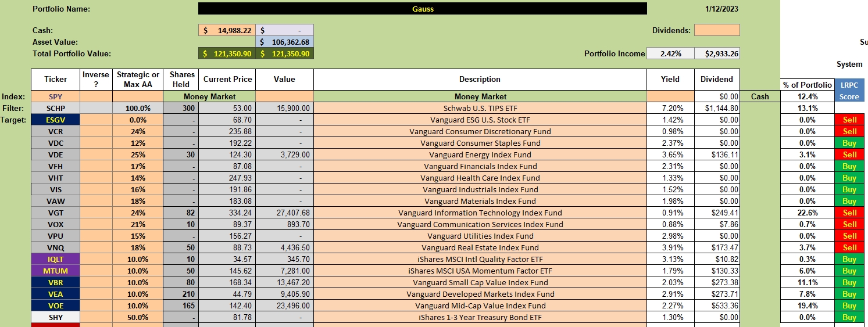Screen dimensions: 868x327
Task: Click the Current Price column header
Action: (227, 80)
